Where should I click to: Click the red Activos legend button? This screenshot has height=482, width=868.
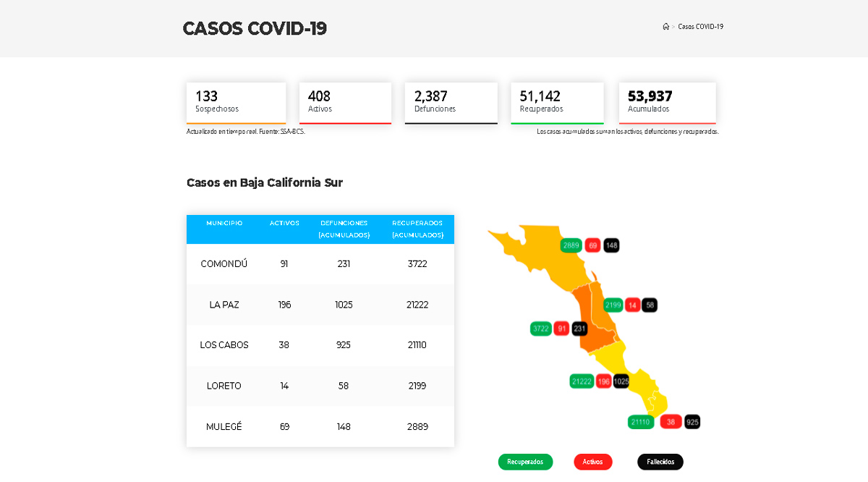[x=593, y=462]
